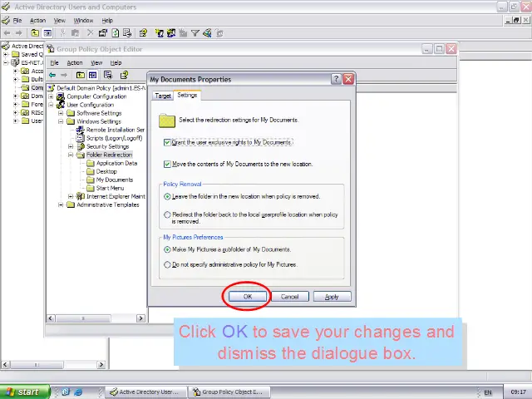Click Delete X icon in Active Directory toolbar
This screenshot has width=532, height=399.
[90, 33]
